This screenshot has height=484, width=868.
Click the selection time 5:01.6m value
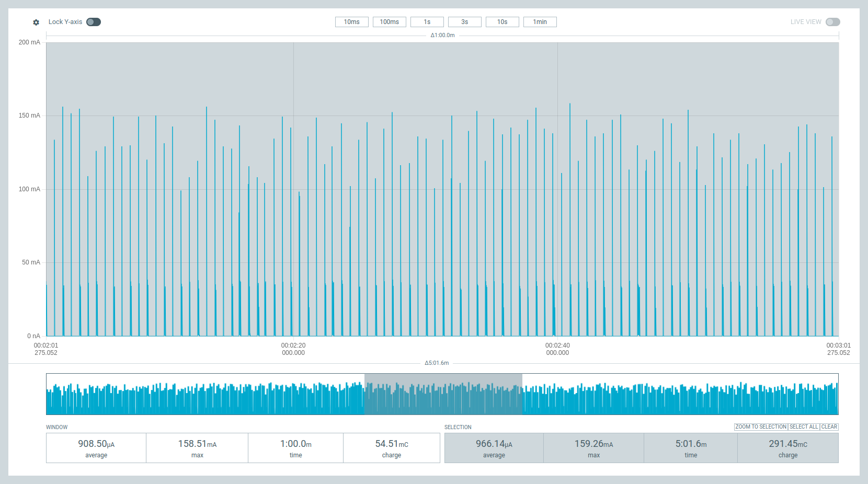pyautogui.click(x=691, y=444)
